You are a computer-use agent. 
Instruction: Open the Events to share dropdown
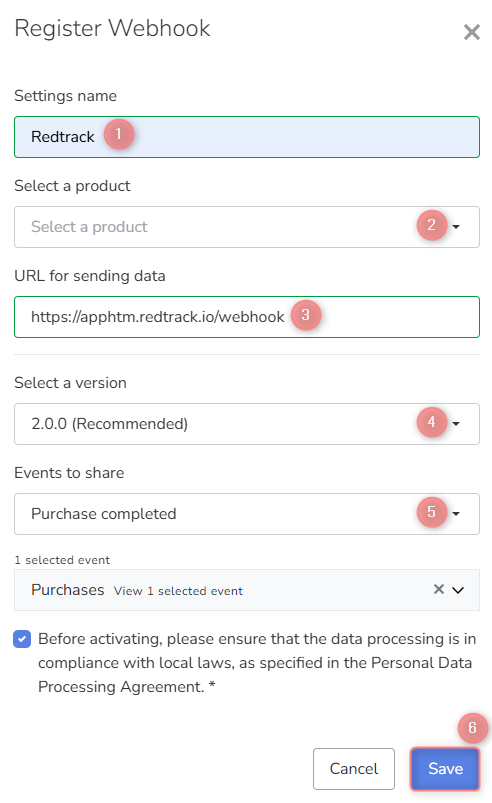247,514
